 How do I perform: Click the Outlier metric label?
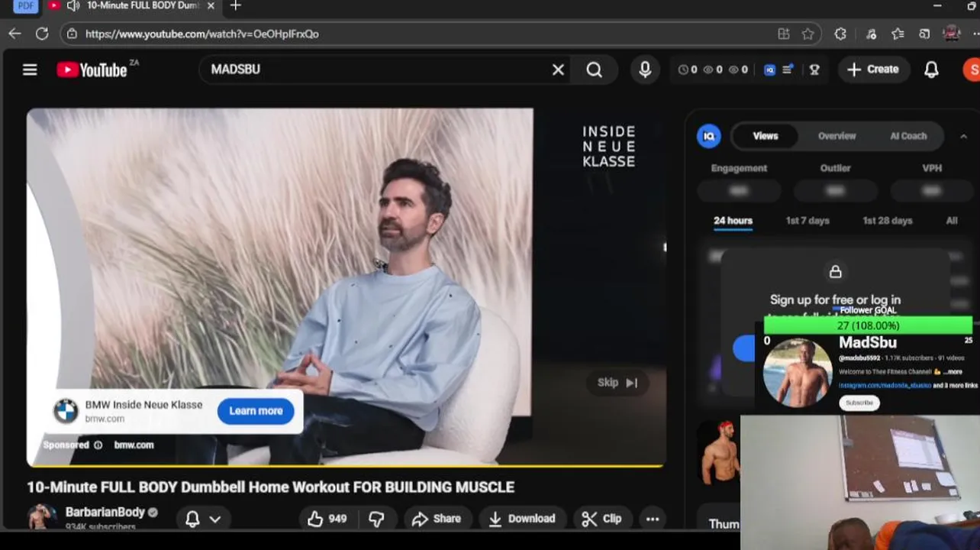[835, 168]
